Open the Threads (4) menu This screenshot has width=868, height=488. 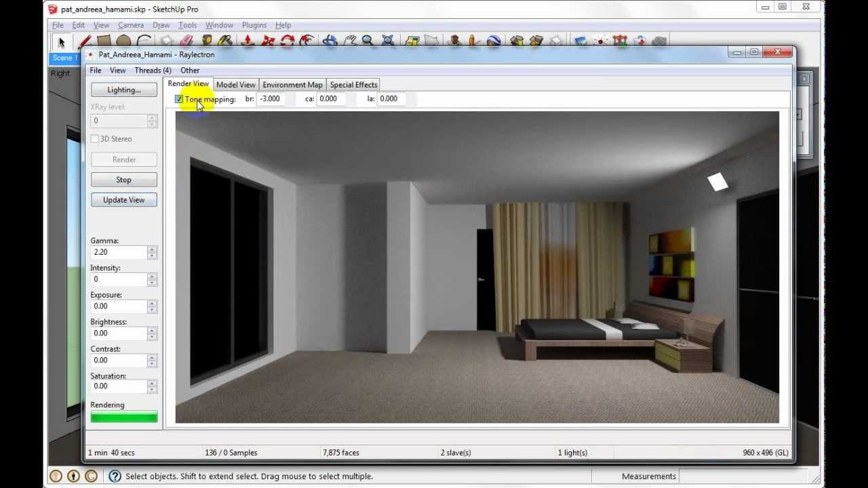click(153, 70)
